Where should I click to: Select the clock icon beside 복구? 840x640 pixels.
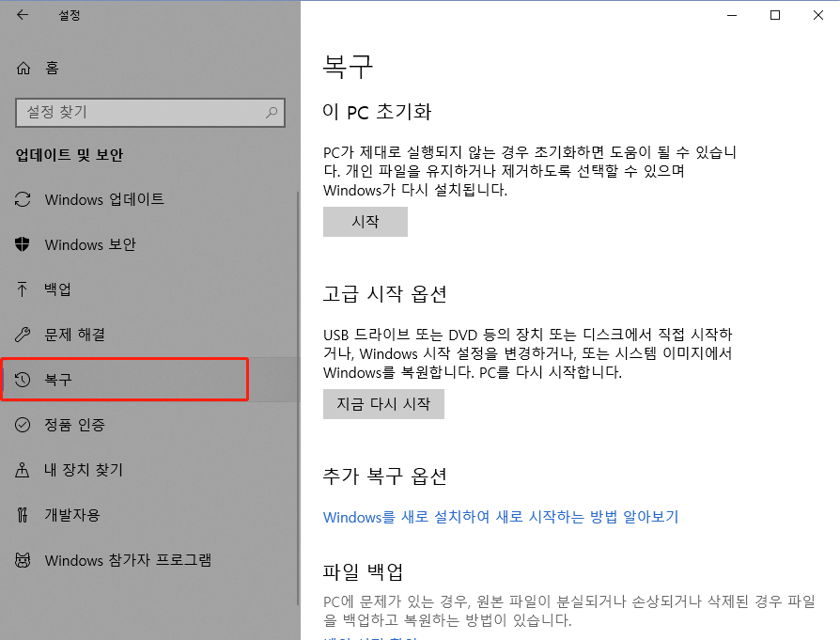23,379
